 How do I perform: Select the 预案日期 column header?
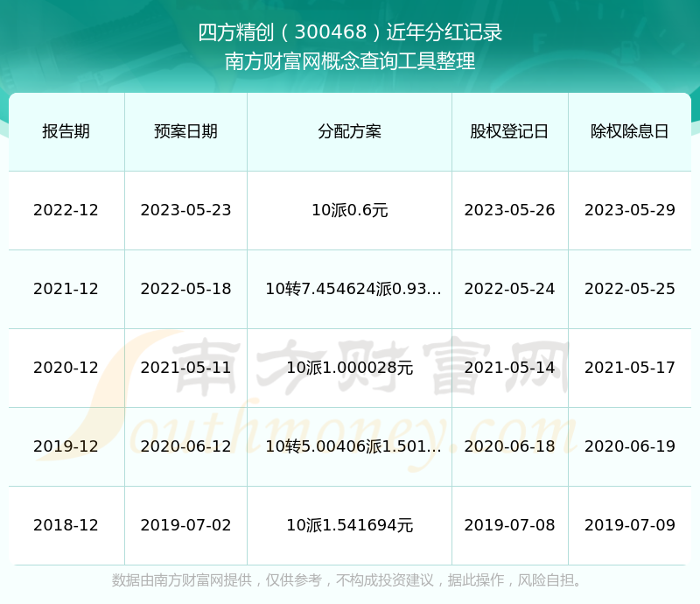[185, 131]
